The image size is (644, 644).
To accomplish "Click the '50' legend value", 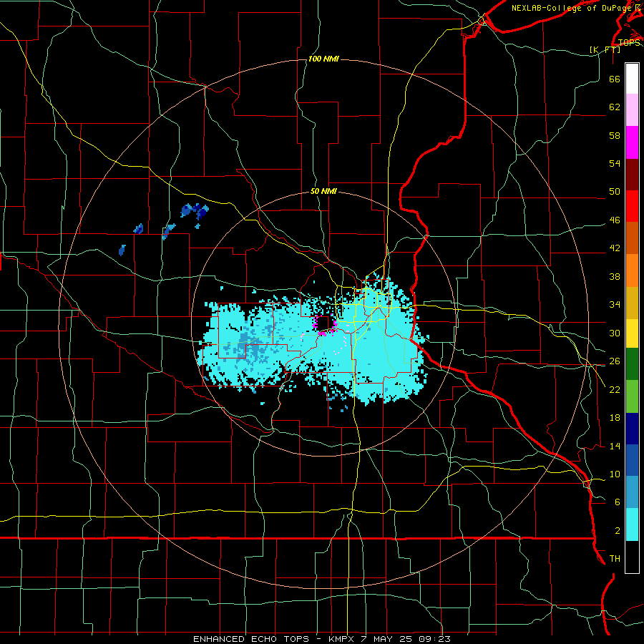I will 615,192.
